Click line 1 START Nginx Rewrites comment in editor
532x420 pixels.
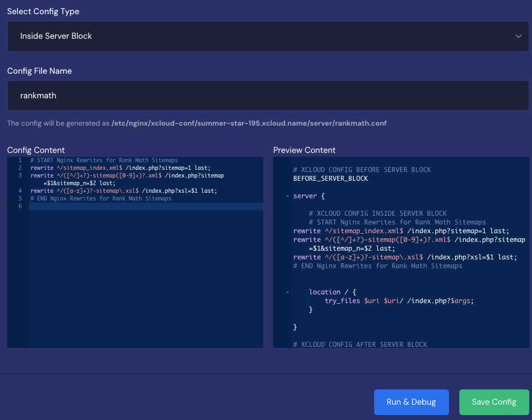(104, 160)
